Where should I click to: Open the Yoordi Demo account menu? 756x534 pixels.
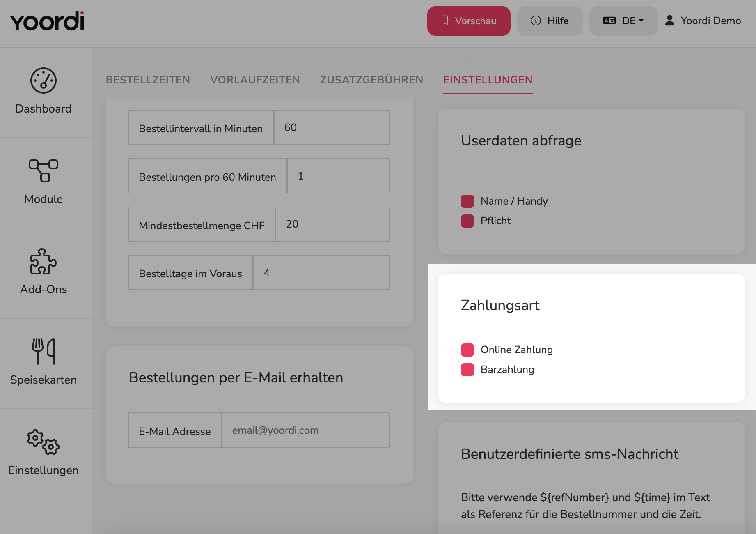pyautogui.click(x=703, y=21)
